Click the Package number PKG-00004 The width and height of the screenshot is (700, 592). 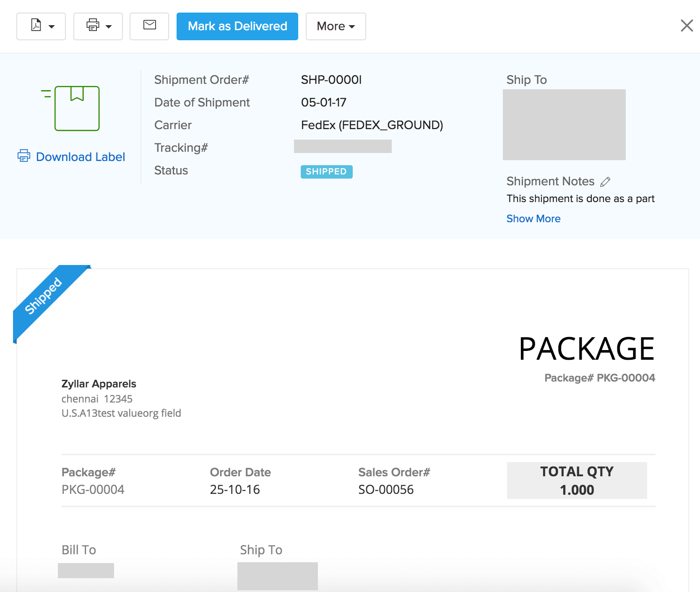pyautogui.click(x=93, y=489)
